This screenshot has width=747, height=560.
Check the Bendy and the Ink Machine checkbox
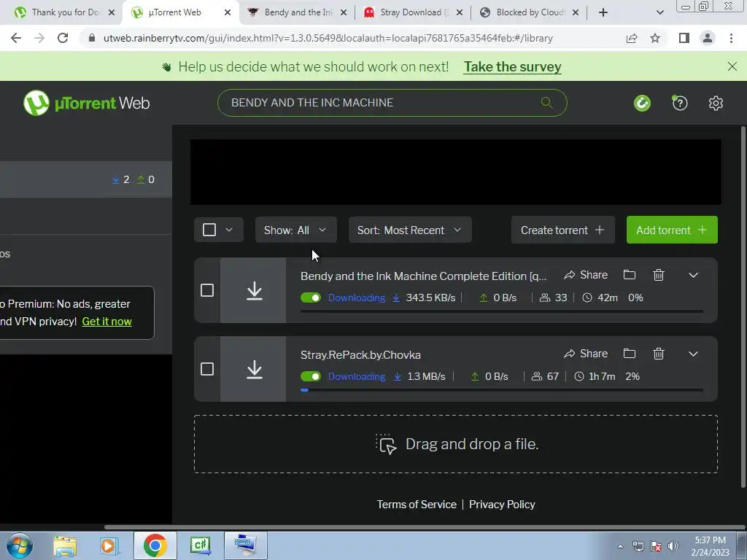(206, 290)
